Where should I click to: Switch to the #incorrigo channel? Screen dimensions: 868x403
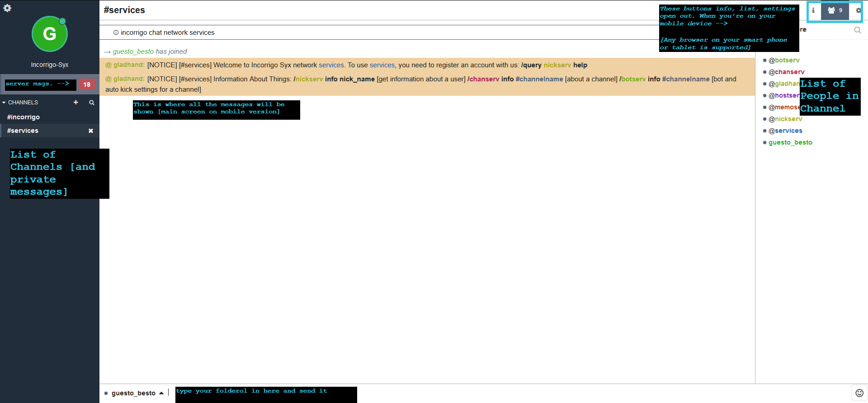pyautogui.click(x=24, y=117)
